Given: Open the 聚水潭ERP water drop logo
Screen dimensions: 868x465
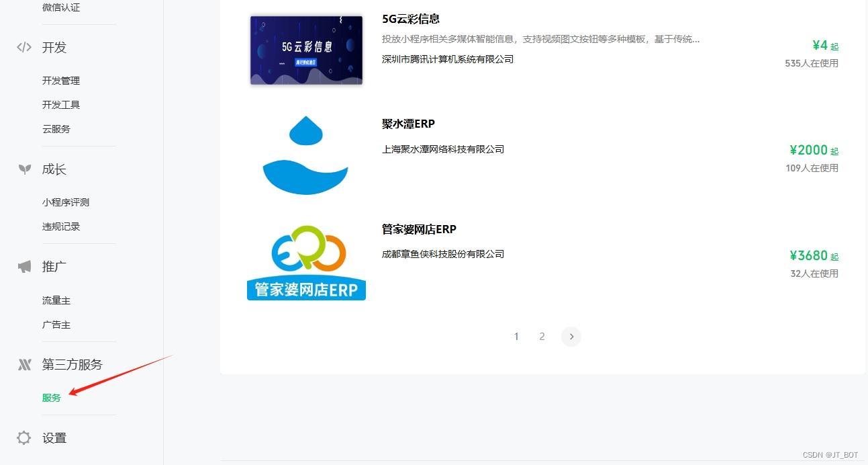Looking at the screenshot, I should tap(305, 155).
